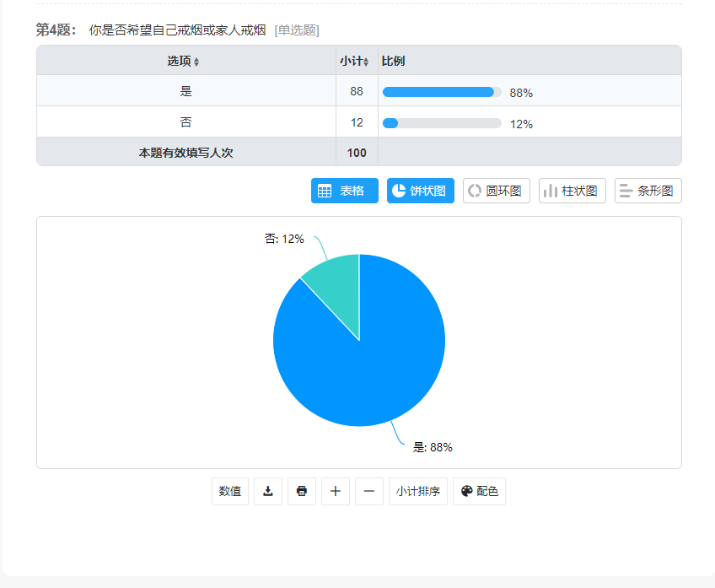
Task: Click 本题有效填写人次 row label
Action: 186,153
